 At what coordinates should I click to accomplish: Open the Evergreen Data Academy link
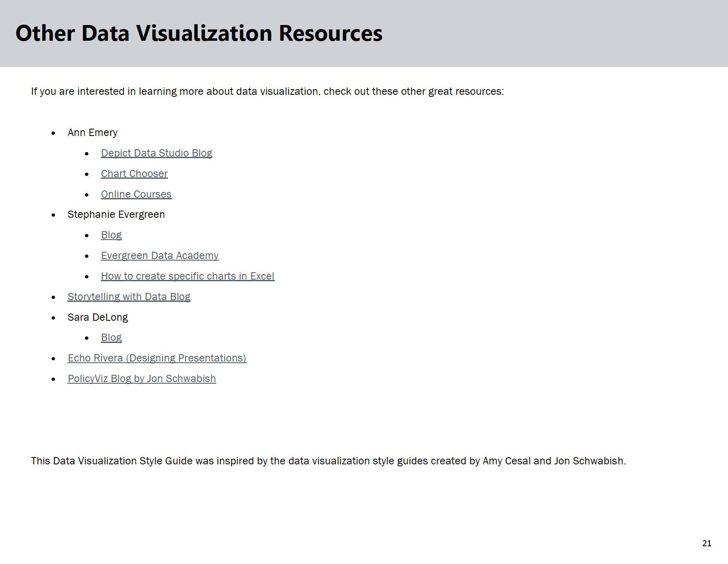click(160, 255)
